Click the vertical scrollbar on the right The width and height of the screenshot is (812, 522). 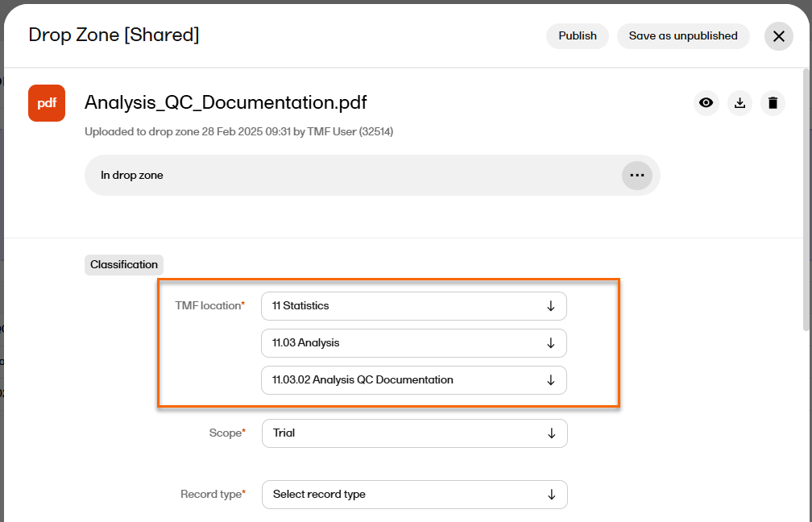(807, 201)
